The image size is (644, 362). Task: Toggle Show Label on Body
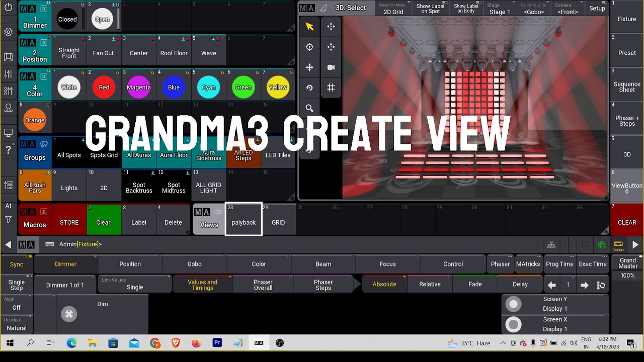point(466,9)
